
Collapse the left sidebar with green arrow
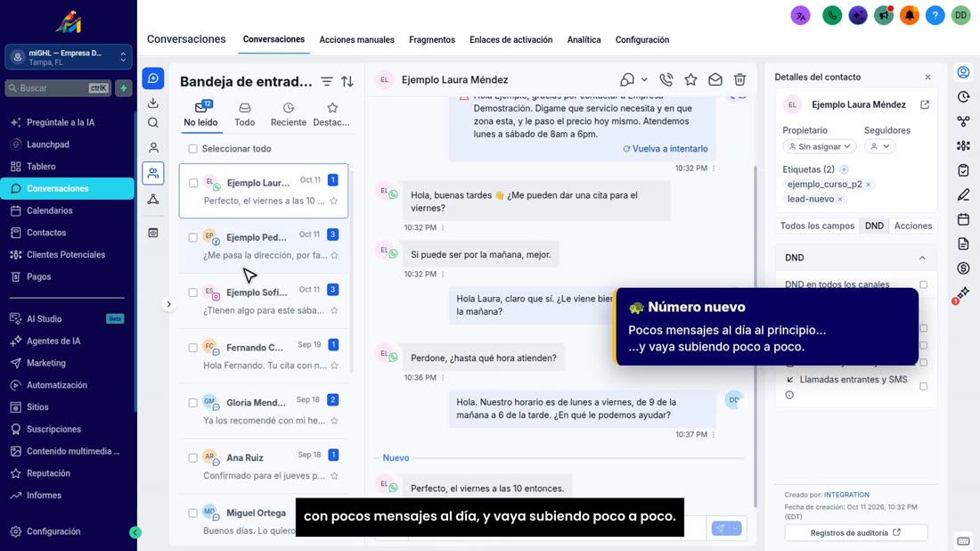click(135, 532)
